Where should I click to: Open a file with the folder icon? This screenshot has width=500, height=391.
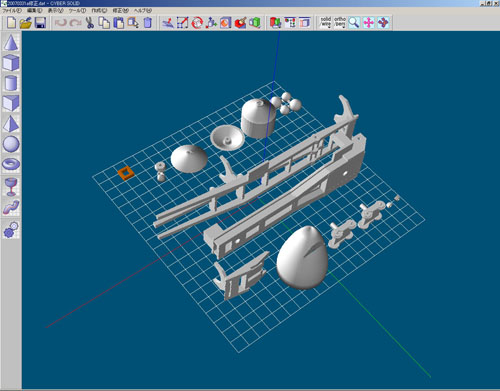26,23
